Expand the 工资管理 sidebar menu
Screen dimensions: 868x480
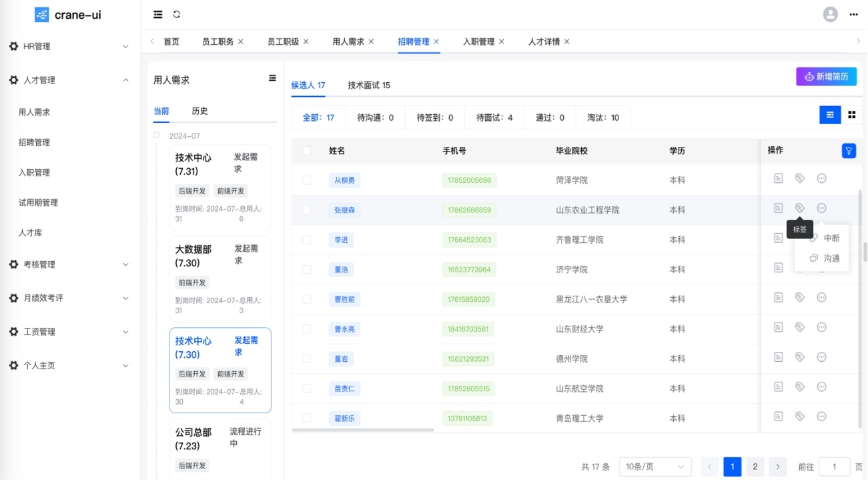point(70,332)
